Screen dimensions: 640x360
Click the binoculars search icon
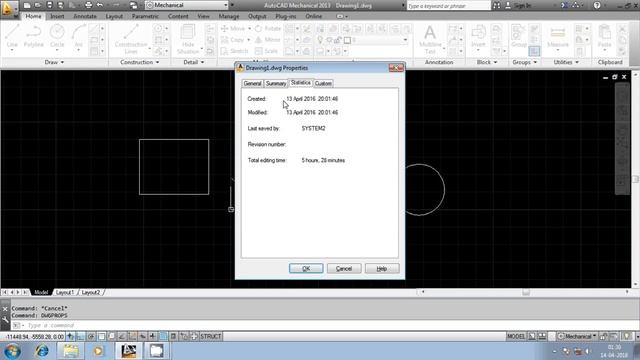tap(496, 5)
